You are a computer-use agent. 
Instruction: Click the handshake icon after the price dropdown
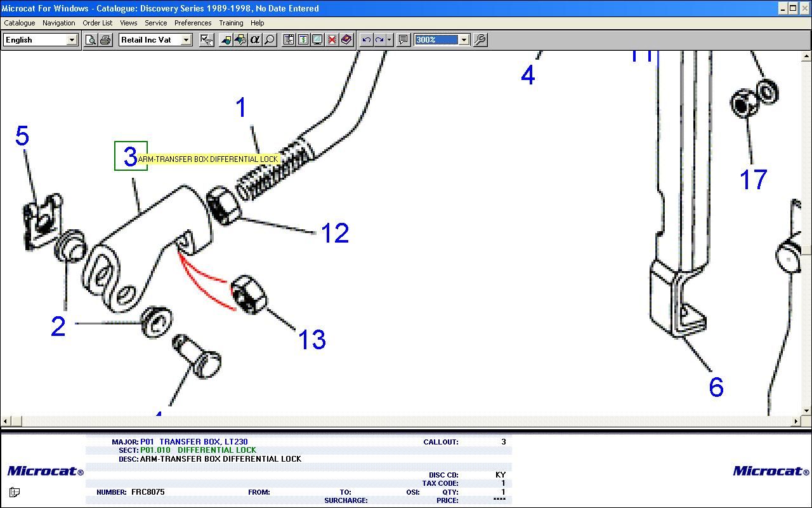pos(206,39)
